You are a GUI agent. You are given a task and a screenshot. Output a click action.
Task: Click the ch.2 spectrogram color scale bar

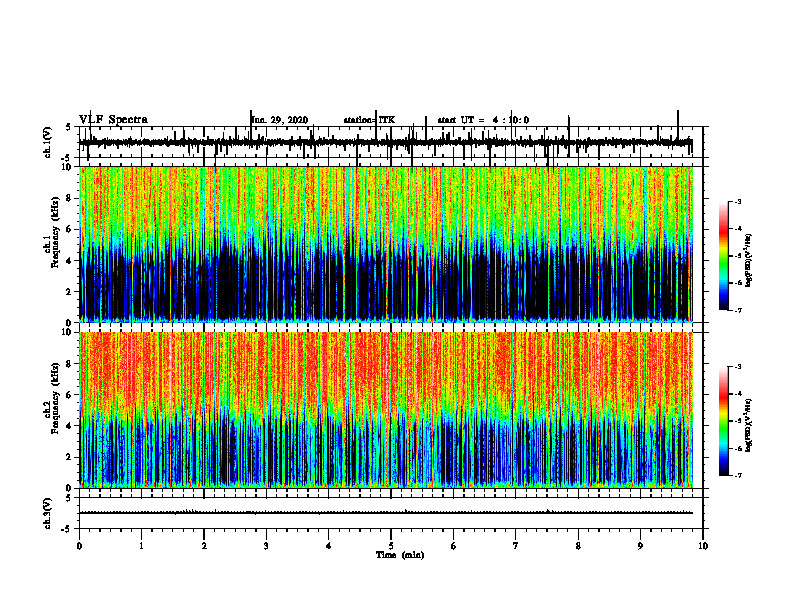coord(723,421)
